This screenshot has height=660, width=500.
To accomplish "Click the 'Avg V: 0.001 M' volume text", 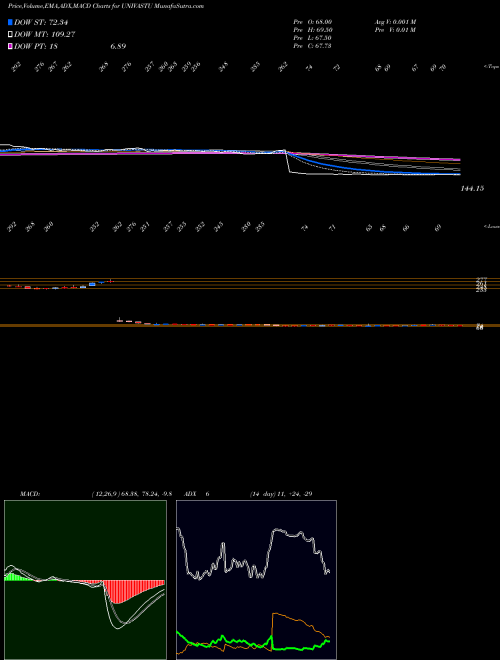I will [395, 21].
